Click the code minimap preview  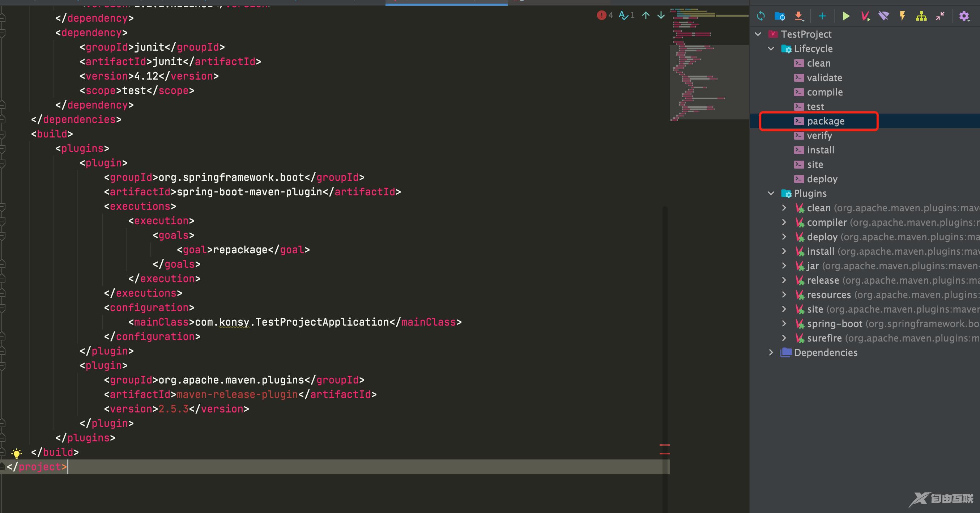coord(709,64)
